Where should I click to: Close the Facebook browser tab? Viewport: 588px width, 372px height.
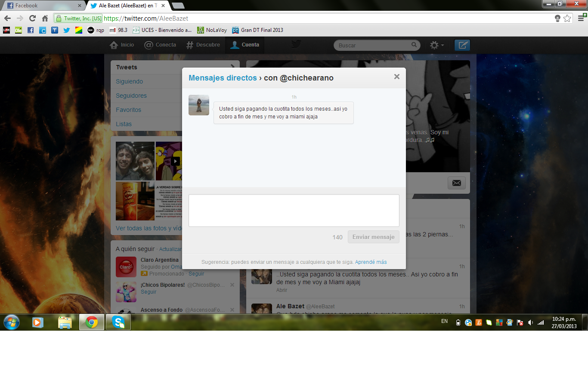point(80,6)
